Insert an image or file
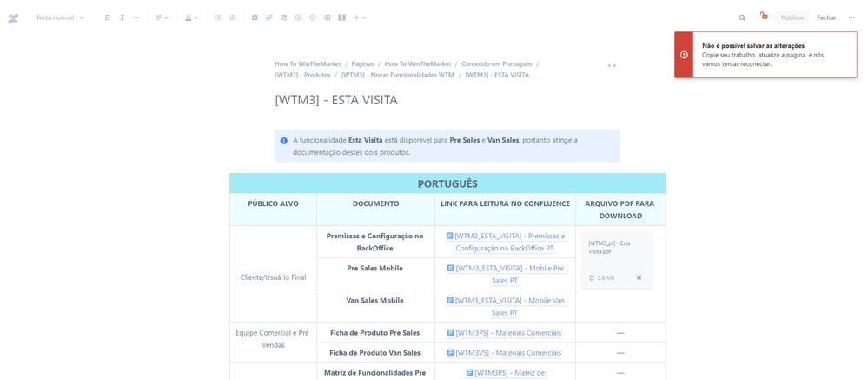Screen dimensions: 868x380 pyautogui.click(x=284, y=17)
